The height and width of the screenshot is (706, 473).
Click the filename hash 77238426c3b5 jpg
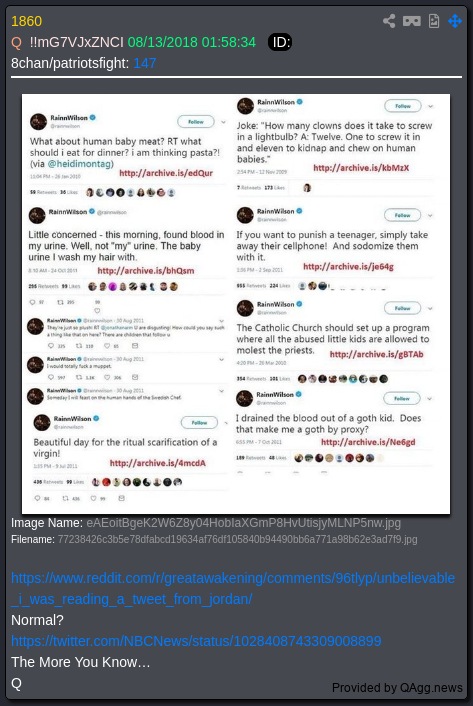tap(237, 539)
